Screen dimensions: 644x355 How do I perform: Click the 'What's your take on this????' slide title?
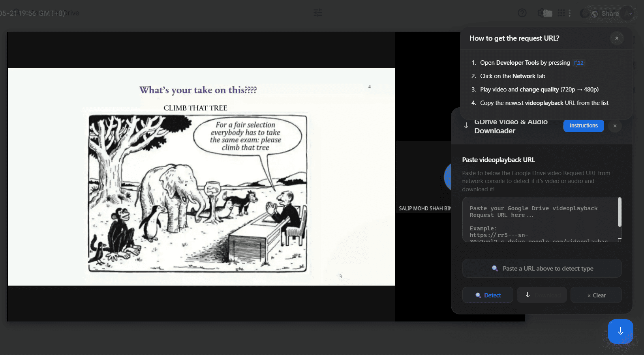coord(198,90)
